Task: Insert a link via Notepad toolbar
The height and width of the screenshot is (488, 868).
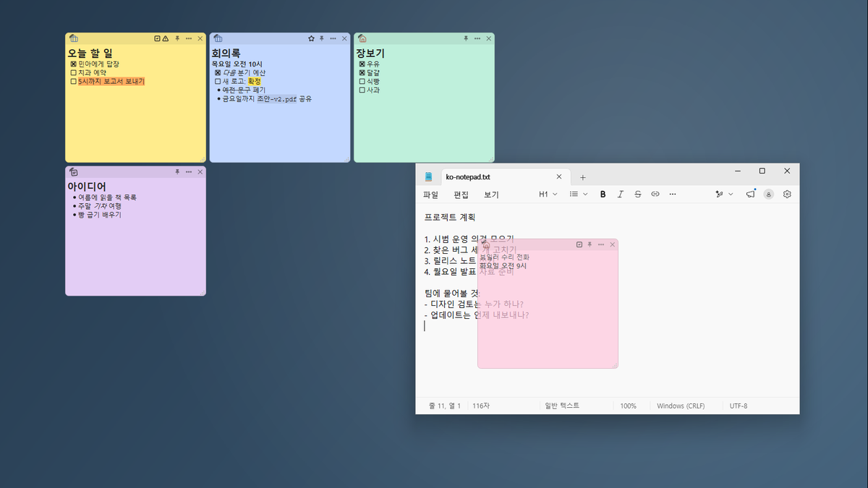Action: [655, 194]
